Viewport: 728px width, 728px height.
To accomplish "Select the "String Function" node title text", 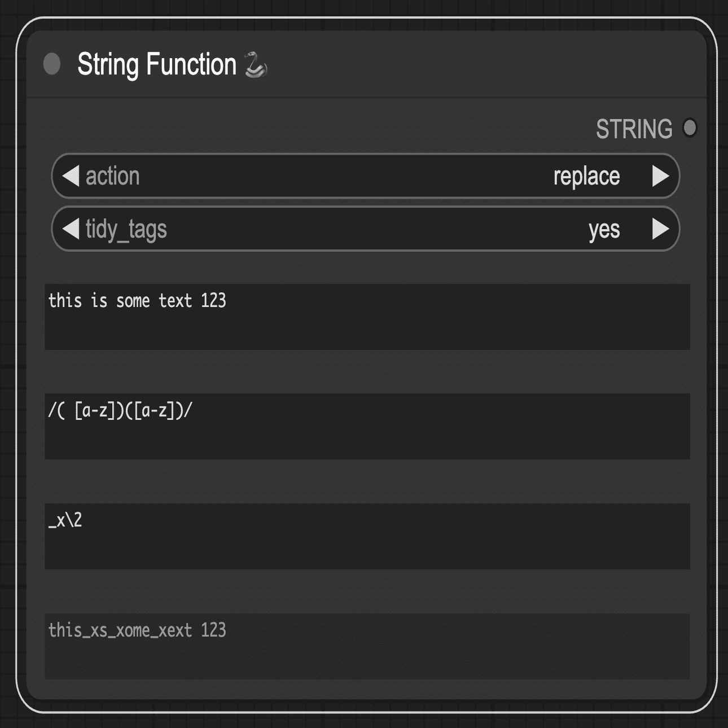I will point(156,64).
